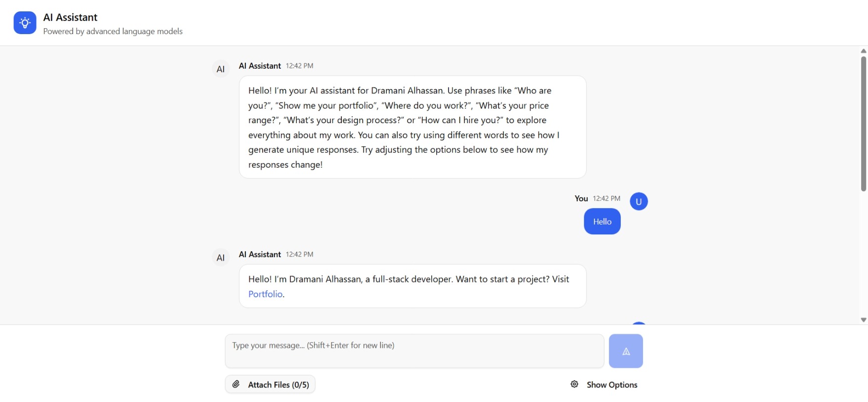Image resolution: width=868 pixels, height=402 pixels.
Task: Click the AI avatar beside the developer reply
Action: tap(221, 258)
